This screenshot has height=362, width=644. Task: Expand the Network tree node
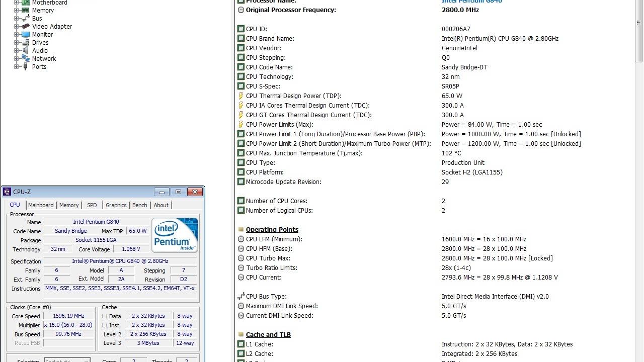tap(16, 58)
